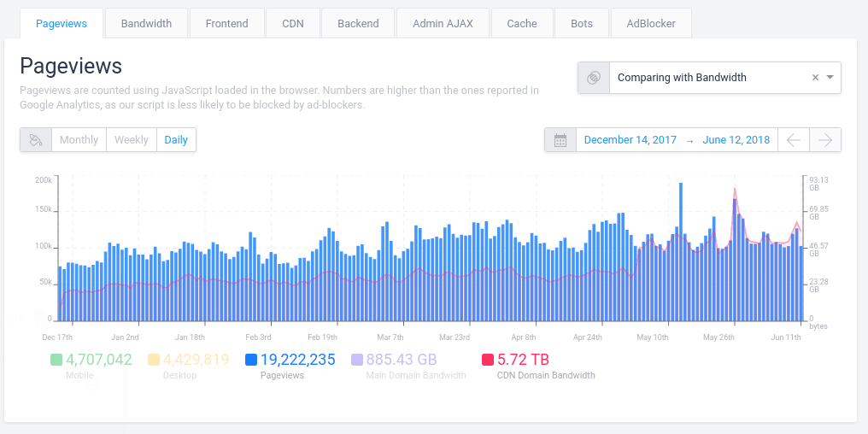Go to next date range arrow
This screenshot has height=434, width=868.
coord(825,139)
